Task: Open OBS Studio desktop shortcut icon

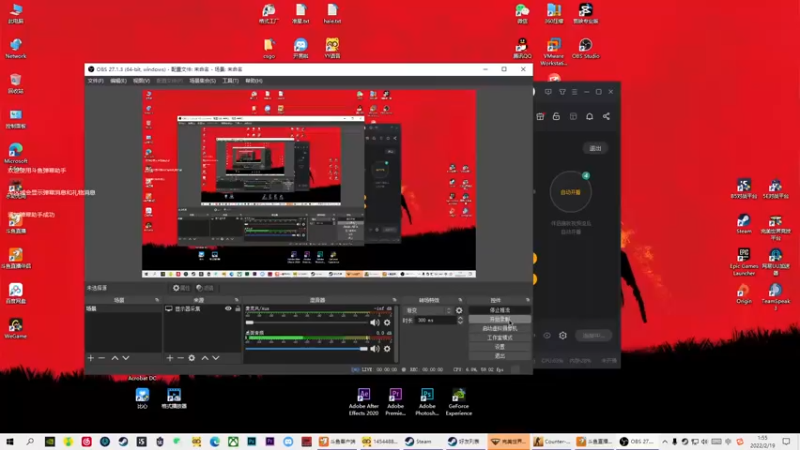Action: pyautogui.click(x=585, y=48)
